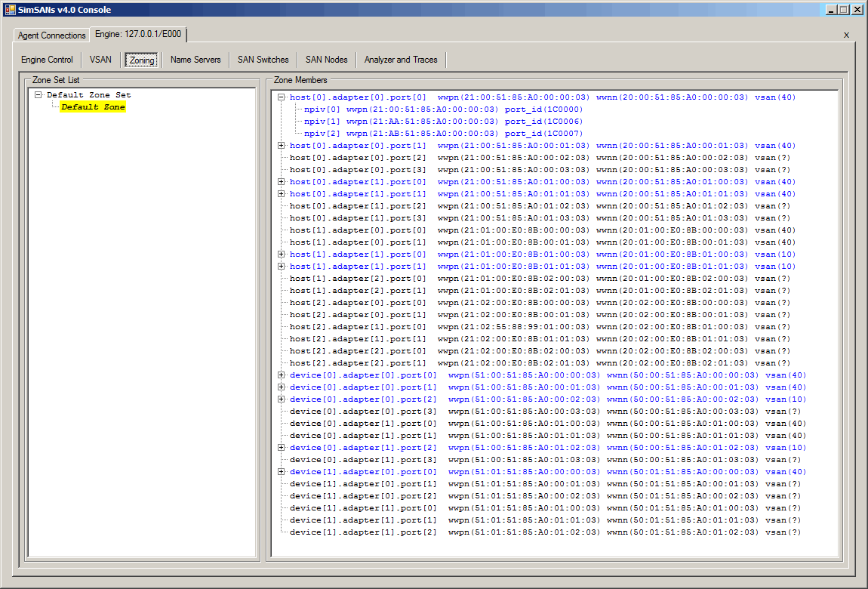
Task: Select Default Zone in the zone set list
Action: (x=93, y=107)
